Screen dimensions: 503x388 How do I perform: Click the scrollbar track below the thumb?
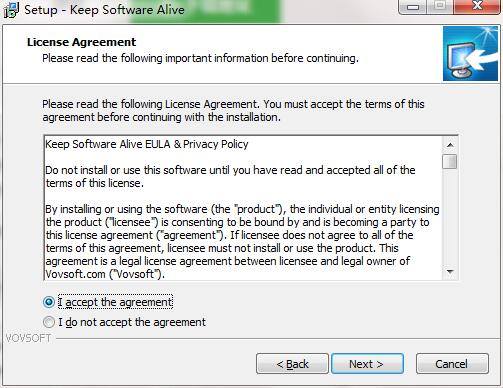tap(450, 217)
